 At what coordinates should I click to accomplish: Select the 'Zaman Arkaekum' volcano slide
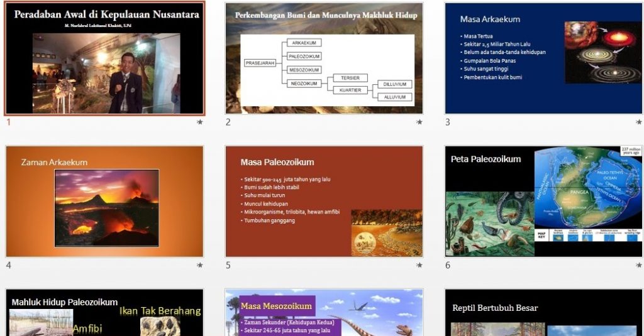click(x=104, y=202)
